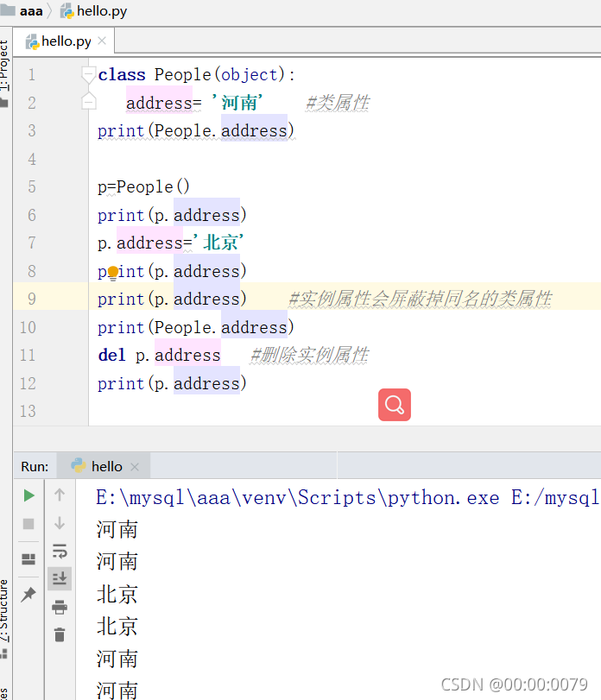Click the del keyword on line 11
Viewport: 601px width, 700px height.
pos(111,356)
